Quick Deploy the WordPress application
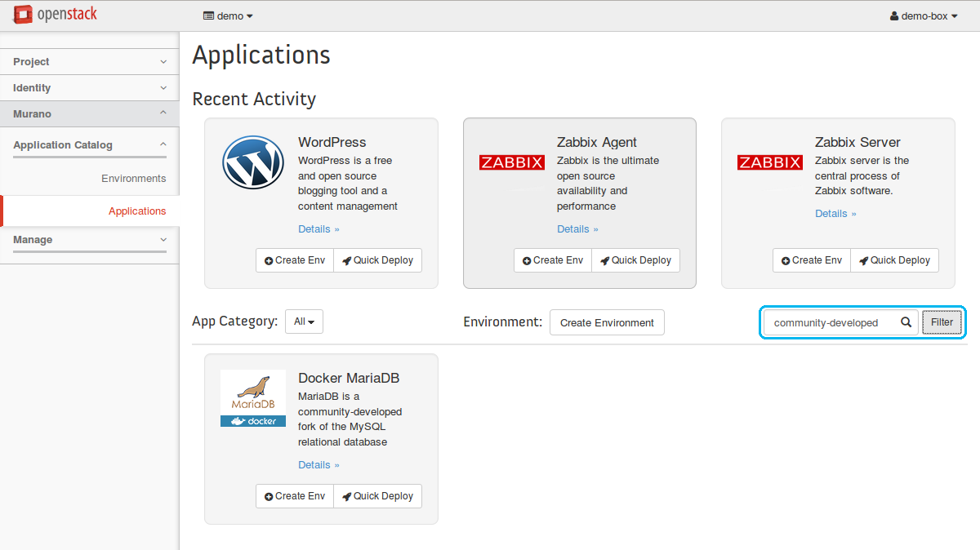This screenshot has width=980, height=550. pyautogui.click(x=377, y=260)
